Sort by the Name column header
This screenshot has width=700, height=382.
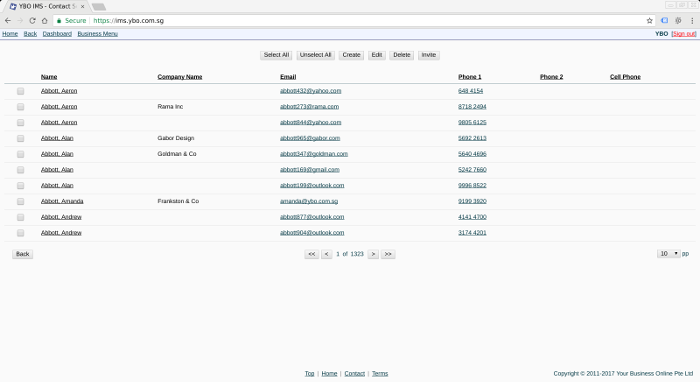[x=49, y=77]
